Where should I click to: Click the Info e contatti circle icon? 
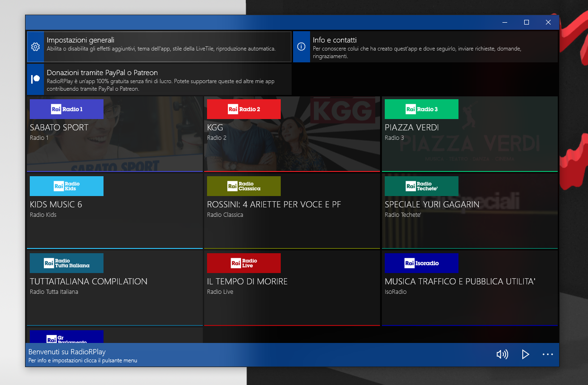(x=302, y=47)
